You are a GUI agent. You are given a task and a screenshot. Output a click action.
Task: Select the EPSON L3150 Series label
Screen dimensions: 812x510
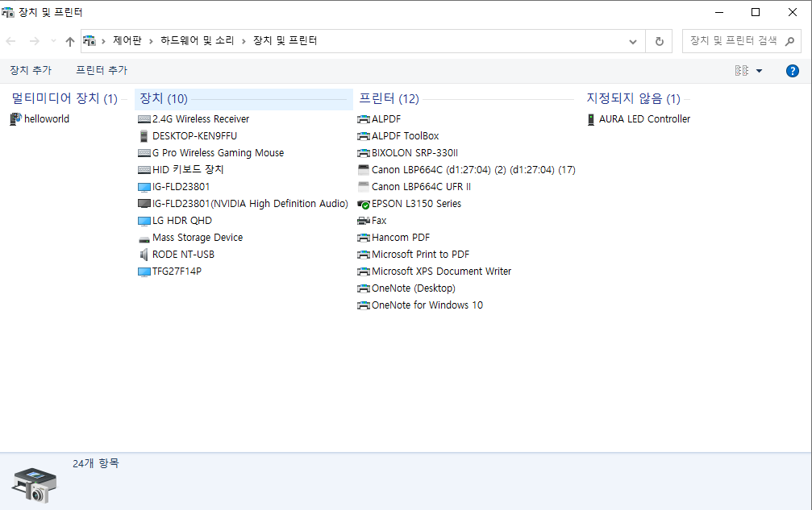tap(416, 204)
